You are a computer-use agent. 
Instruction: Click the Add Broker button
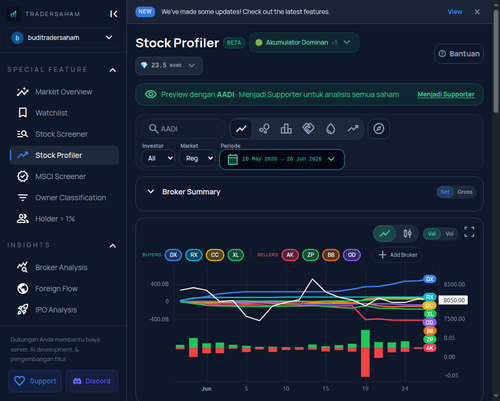pyautogui.click(x=397, y=255)
